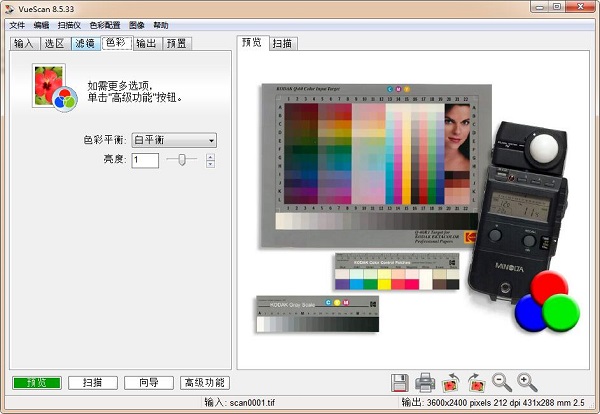Image resolution: width=600 pixels, height=414 pixels.
Task: Zoom in with the plus magnifier
Action: pyautogui.click(x=527, y=383)
